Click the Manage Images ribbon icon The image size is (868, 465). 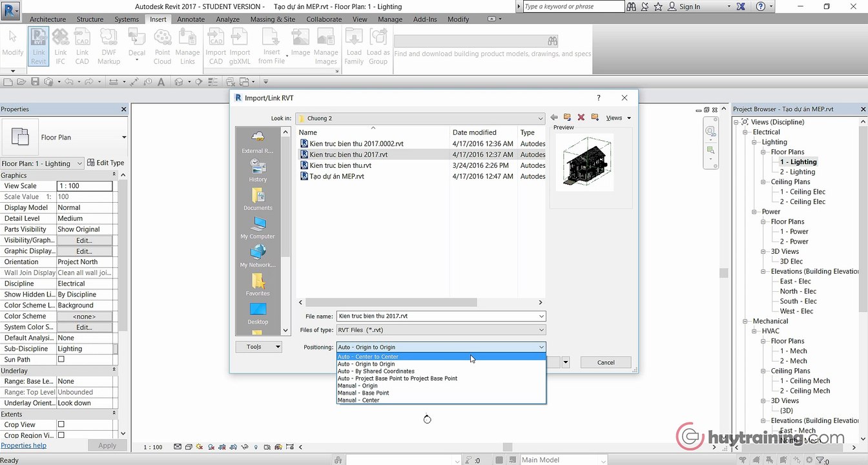coord(326,46)
